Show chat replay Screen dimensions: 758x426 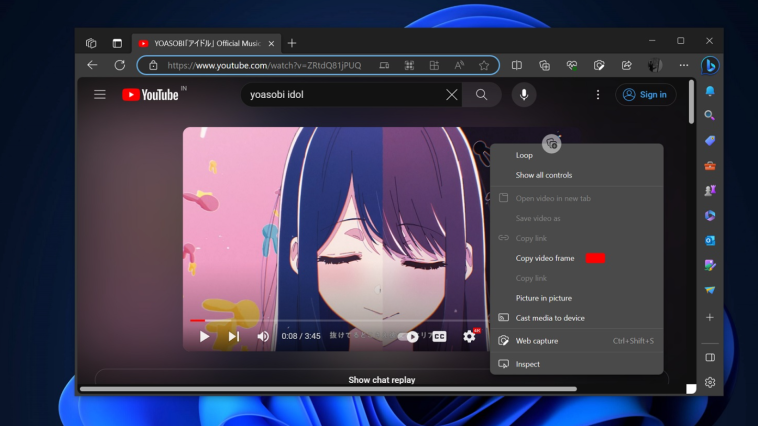coord(381,380)
